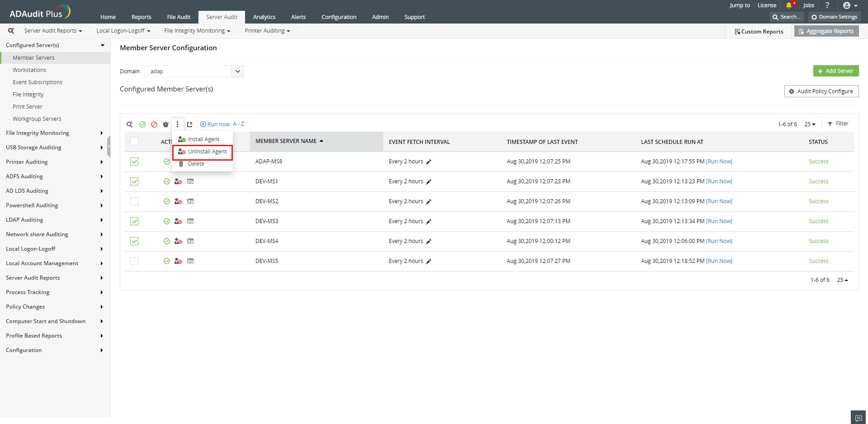Sort by the Member Server Name column header
This screenshot has width=868, height=424.
(x=286, y=141)
